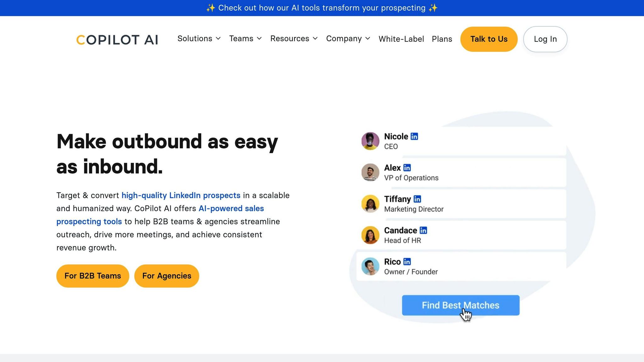
Task: Click Tiffany's profile avatar
Action: tap(370, 204)
